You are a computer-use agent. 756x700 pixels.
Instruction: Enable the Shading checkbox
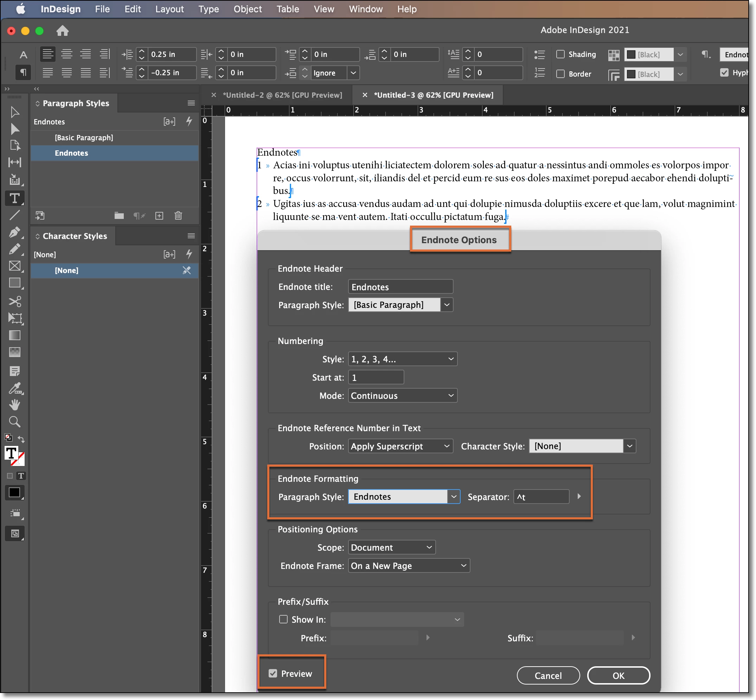560,54
